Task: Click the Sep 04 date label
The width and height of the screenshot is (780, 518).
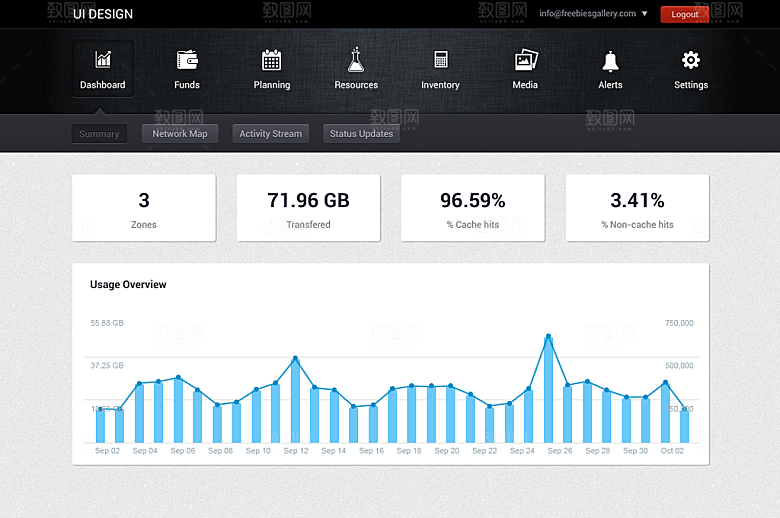Action: 145,451
